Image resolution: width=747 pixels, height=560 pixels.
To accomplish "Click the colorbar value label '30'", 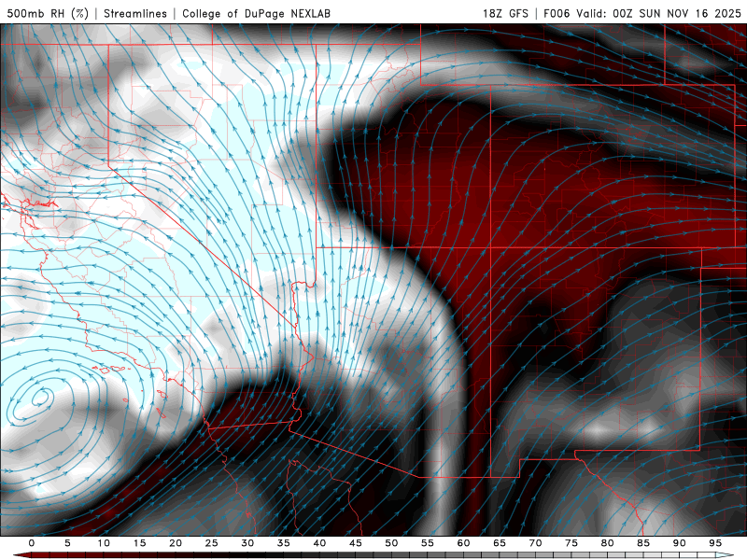I will (x=247, y=543).
